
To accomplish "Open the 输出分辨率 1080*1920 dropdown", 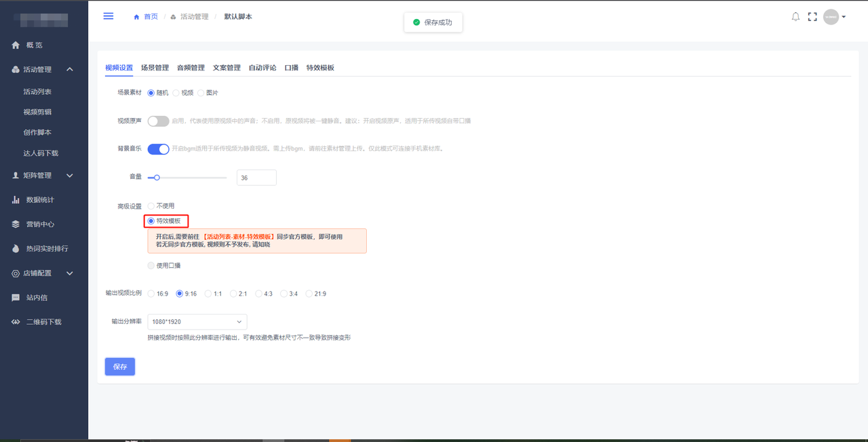I will pos(197,321).
